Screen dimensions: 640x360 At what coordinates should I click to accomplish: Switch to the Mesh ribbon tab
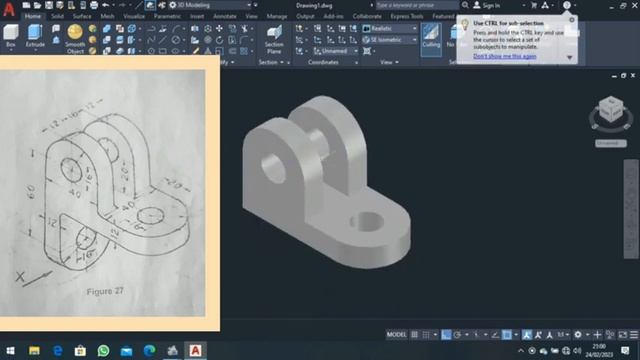click(x=107, y=16)
